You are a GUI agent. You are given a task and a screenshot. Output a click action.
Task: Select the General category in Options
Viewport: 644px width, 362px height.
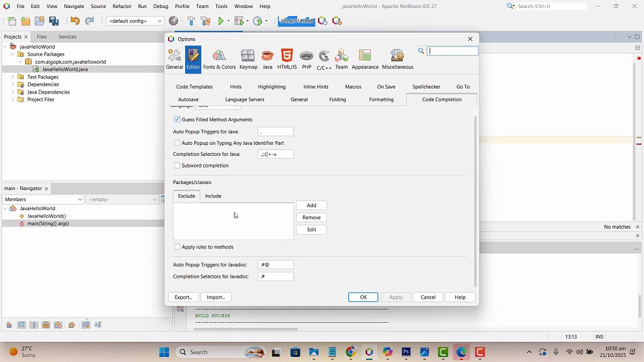[x=175, y=59]
